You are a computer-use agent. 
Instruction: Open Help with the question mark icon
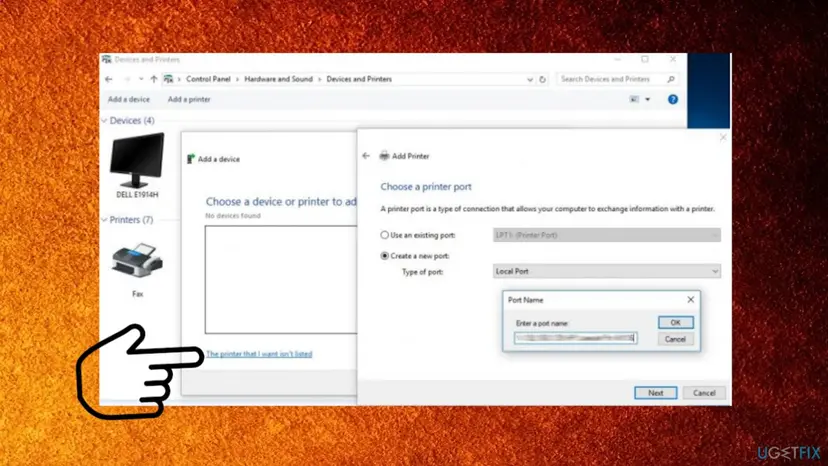click(673, 99)
